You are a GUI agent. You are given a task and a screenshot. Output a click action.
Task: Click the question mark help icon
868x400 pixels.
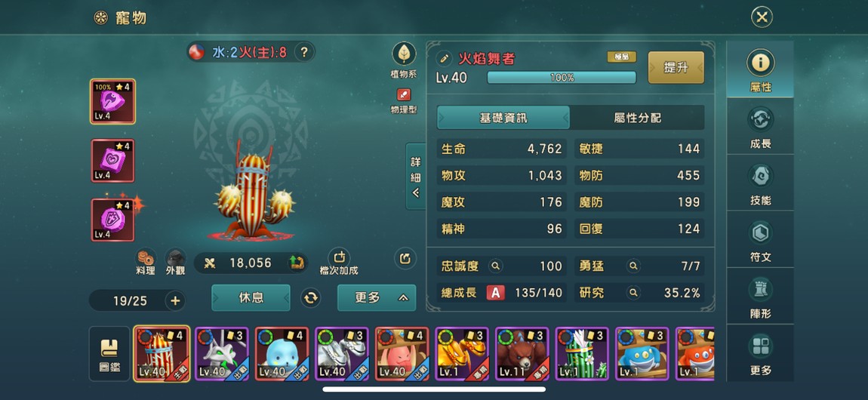[x=304, y=53]
